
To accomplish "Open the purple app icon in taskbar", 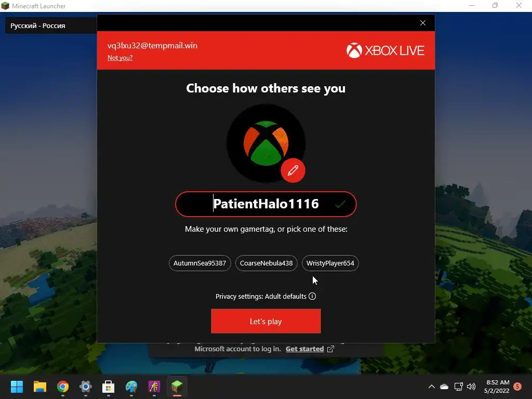I will coord(154,387).
